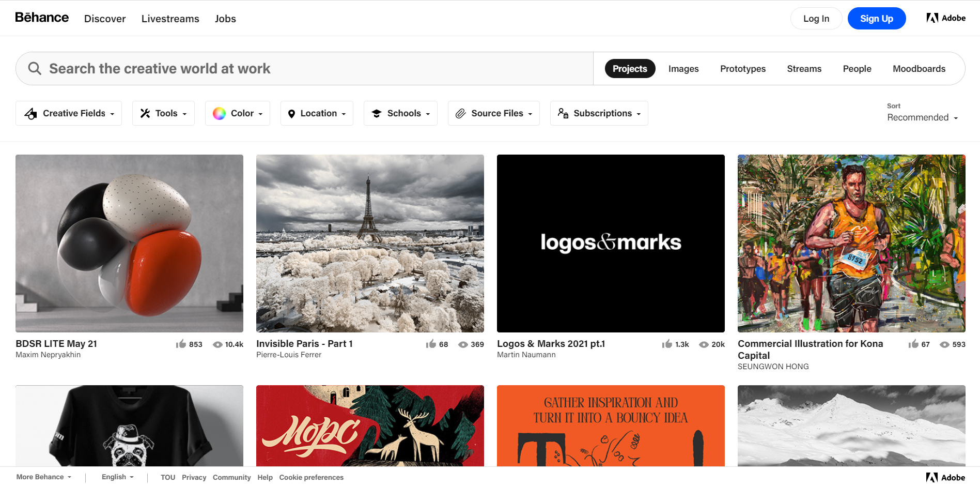Click the Location pin icon

click(x=291, y=114)
